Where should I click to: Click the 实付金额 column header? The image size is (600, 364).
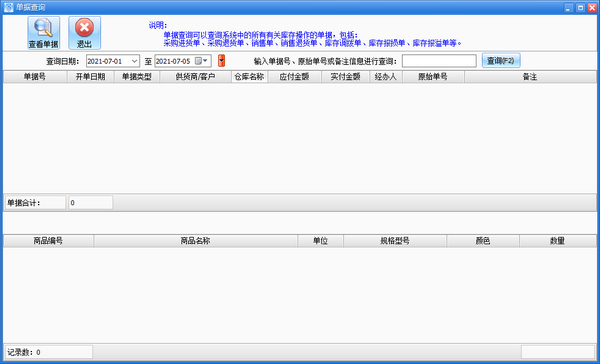pyautogui.click(x=346, y=77)
